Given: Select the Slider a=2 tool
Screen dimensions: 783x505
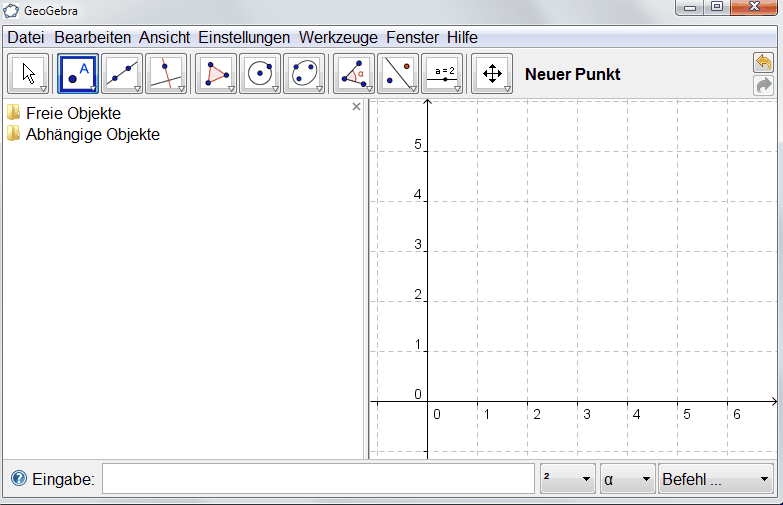Looking at the screenshot, I should click(x=442, y=74).
